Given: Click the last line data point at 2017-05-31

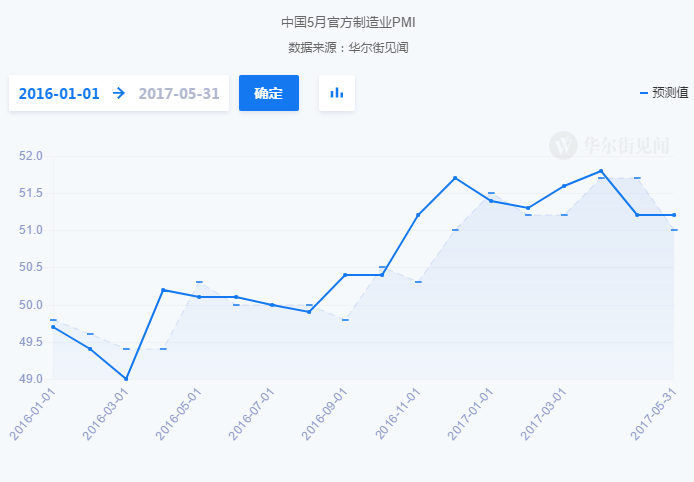Looking at the screenshot, I should point(674,215).
